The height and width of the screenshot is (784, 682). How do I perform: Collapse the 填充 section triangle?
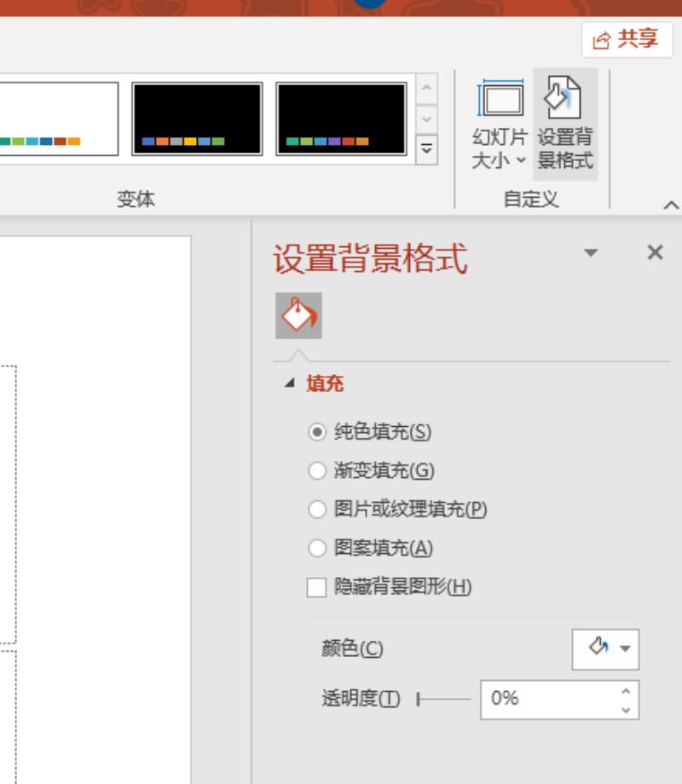pyautogui.click(x=289, y=383)
